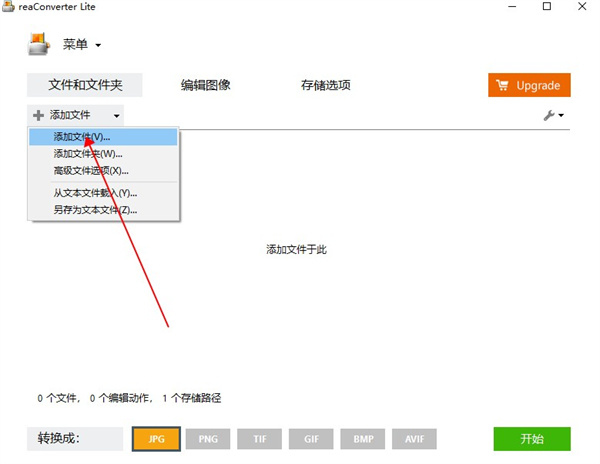
Task: Select PNG as output format
Action: pyautogui.click(x=208, y=439)
